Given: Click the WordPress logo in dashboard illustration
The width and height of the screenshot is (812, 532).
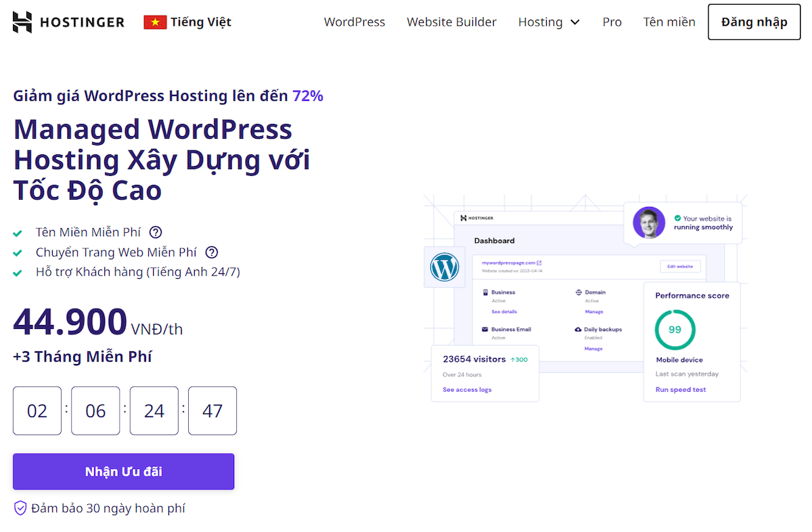Looking at the screenshot, I should (x=445, y=267).
